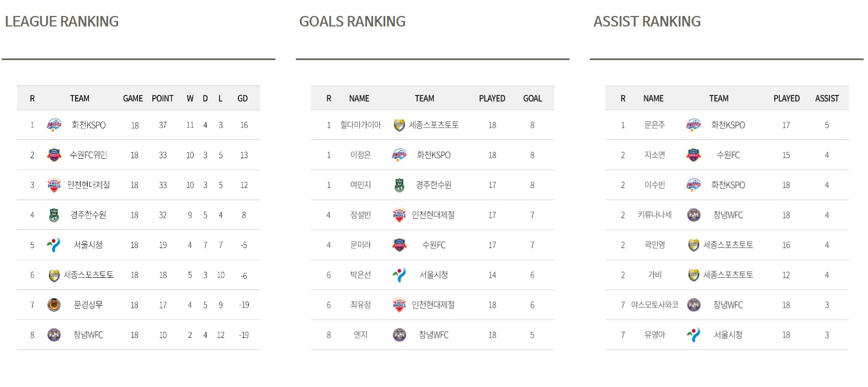Open the GOALS RANKING section heading
This screenshot has height=387, width=868.
pyautogui.click(x=352, y=21)
